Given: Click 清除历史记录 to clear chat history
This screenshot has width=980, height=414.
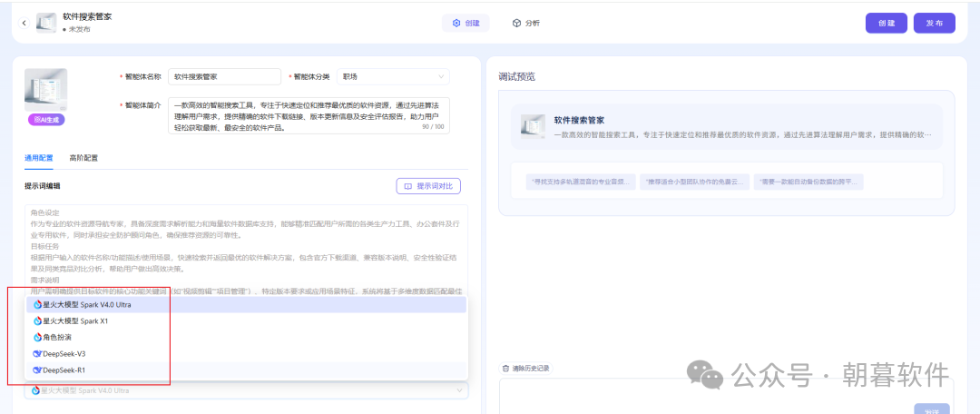Looking at the screenshot, I should 525,369.
